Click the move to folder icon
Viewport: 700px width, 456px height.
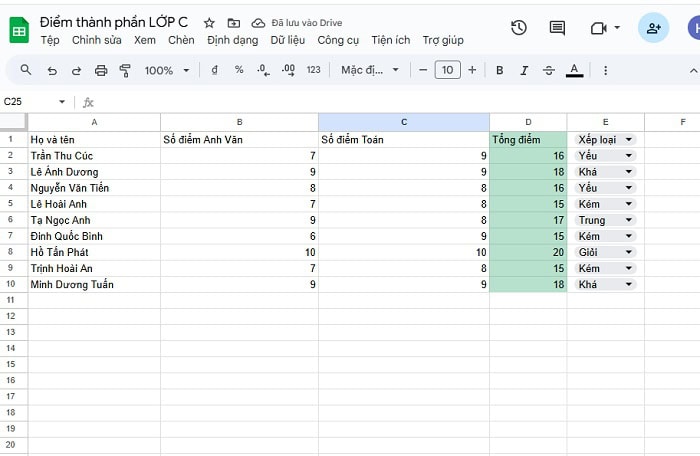[x=233, y=22]
